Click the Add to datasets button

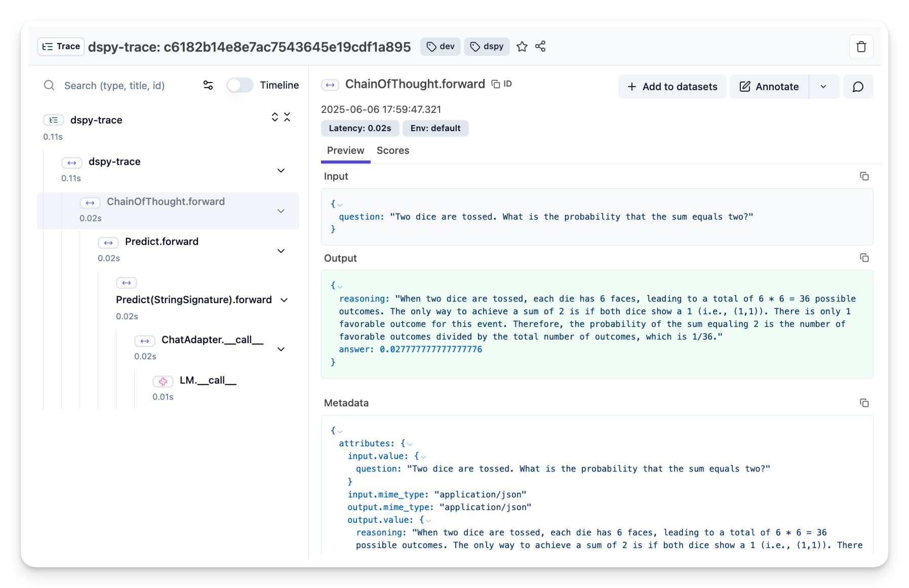point(672,87)
